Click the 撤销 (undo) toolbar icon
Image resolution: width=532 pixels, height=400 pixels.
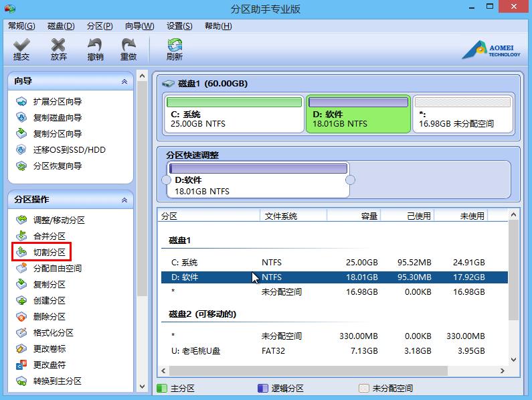point(95,50)
